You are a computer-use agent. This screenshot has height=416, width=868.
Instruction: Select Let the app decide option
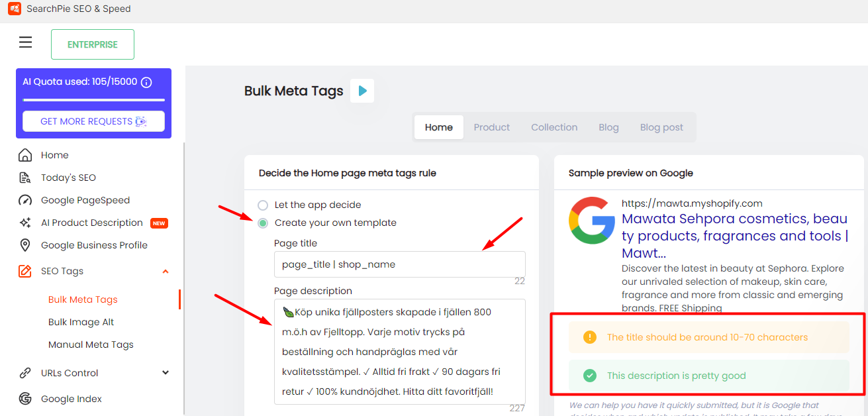(263, 205)
